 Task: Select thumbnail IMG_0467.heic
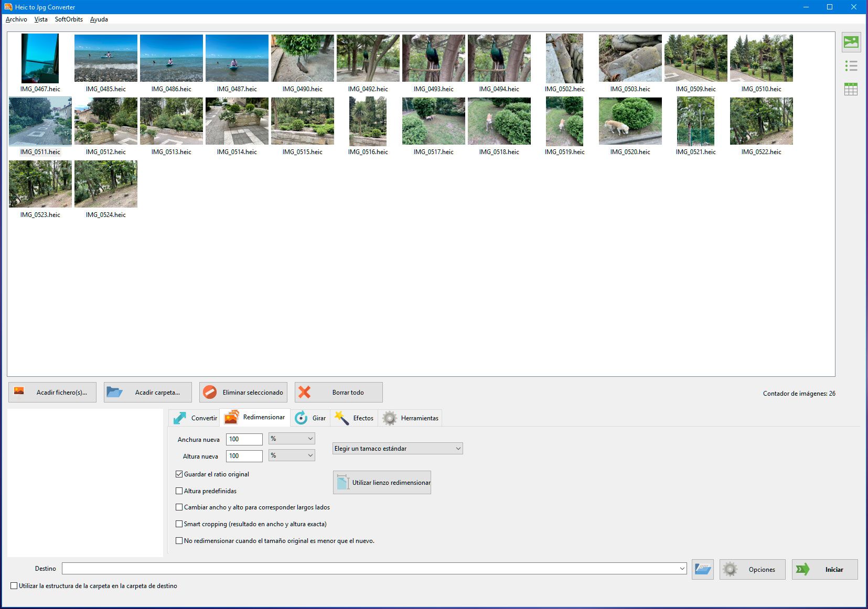40,58
